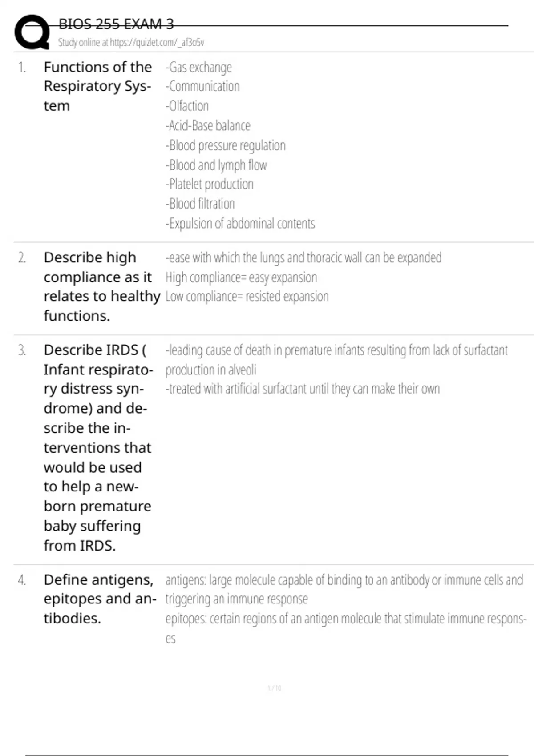Open the quizlet.com study link
Viewport: 534px width, 756px height.
tap(131, 42)
